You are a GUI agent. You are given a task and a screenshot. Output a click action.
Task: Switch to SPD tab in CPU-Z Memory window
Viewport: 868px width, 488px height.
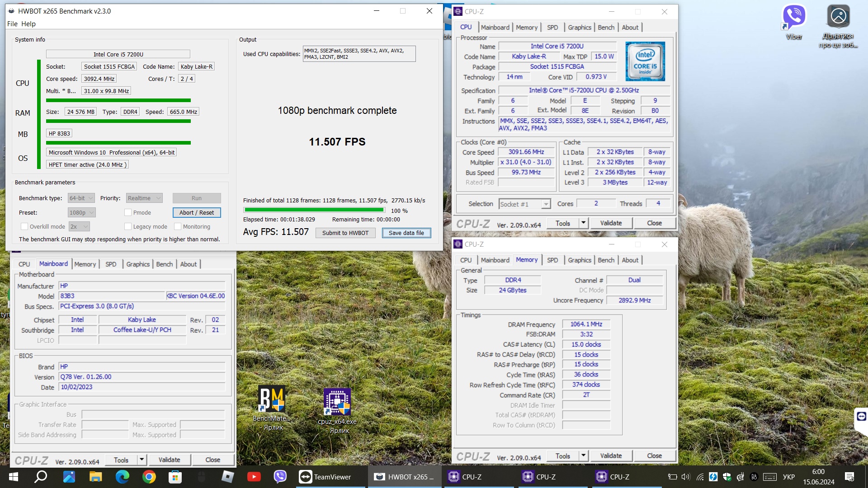coord(552,260)
